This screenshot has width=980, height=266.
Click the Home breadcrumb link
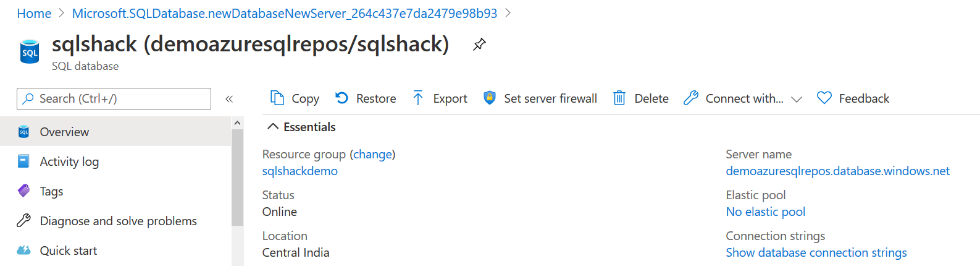(34, 13)
